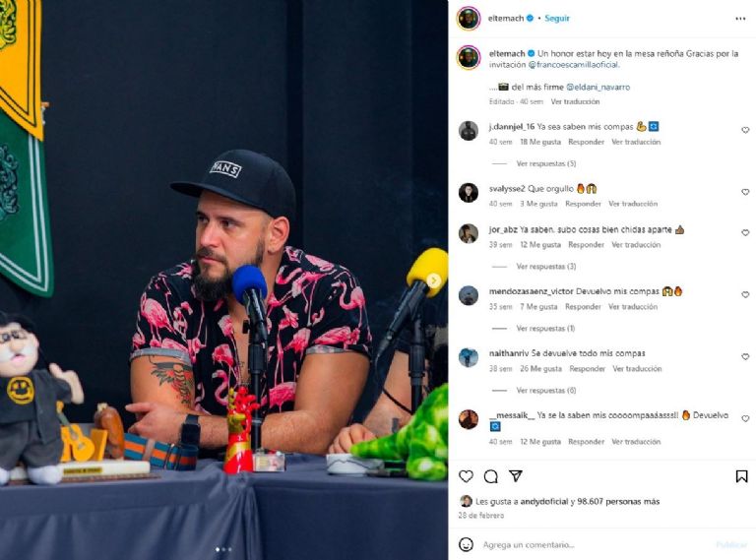
Task: Open the comment bubble icon
Action: [x=491, y=476]
